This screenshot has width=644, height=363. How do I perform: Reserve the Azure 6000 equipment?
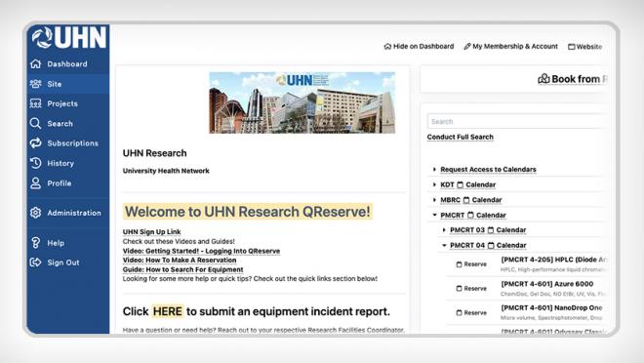tap(471, 288)
